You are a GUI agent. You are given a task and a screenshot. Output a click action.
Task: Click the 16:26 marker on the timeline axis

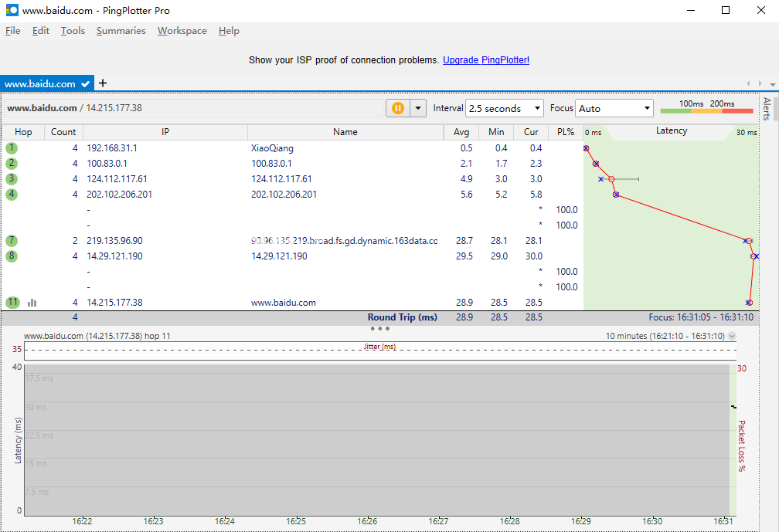click(x=367, y=521)
